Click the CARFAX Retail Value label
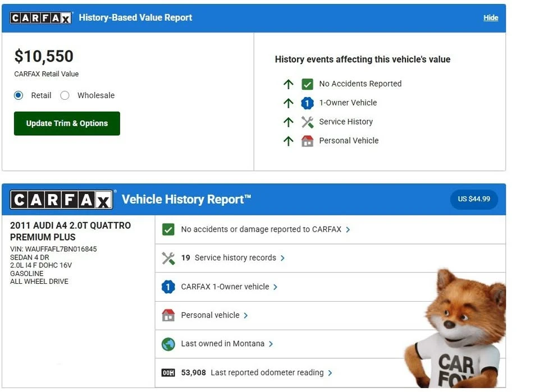Viewport: 539px width, 392px height. (x=47, y=74)
